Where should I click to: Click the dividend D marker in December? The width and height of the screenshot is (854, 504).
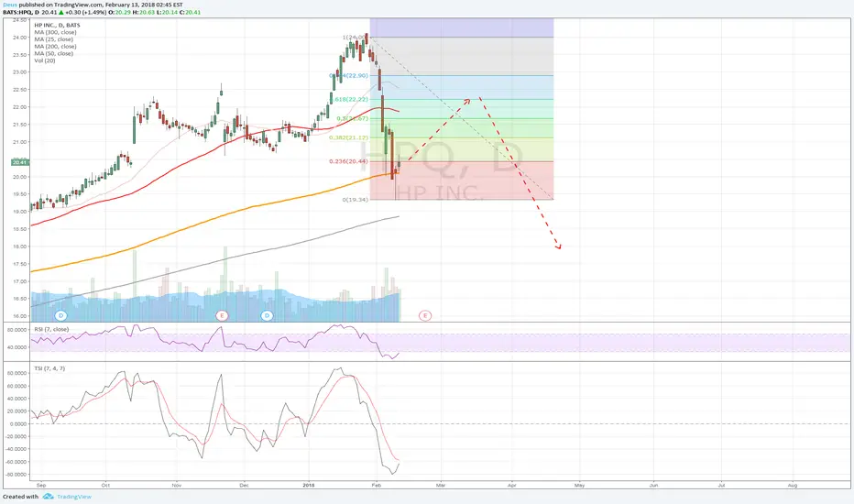tap(267, 315)
